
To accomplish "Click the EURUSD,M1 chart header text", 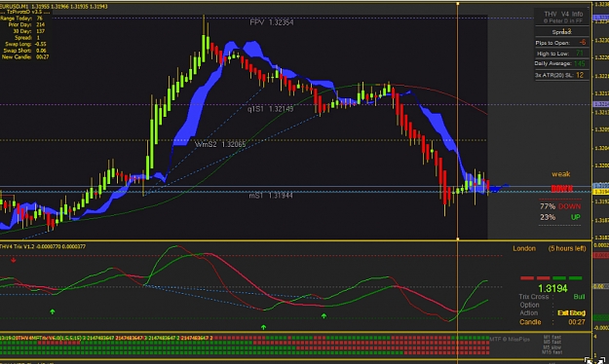I will [x=54, y=6].
